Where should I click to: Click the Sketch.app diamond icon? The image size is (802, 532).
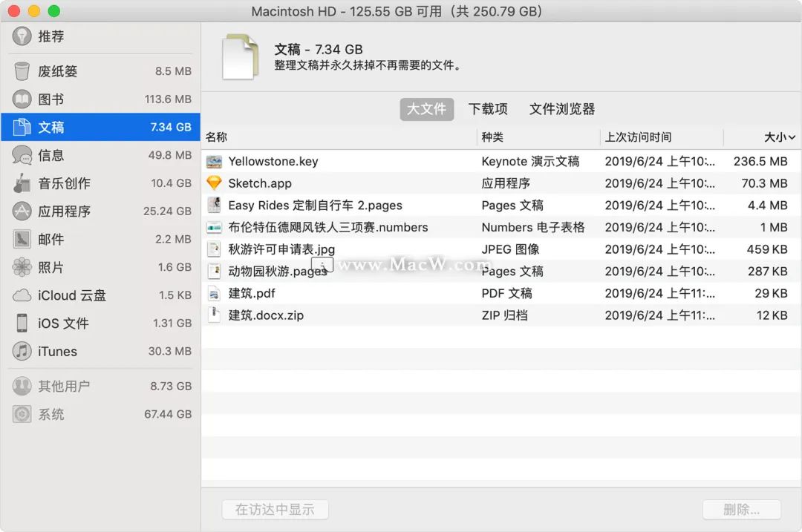tap(214, 183)
